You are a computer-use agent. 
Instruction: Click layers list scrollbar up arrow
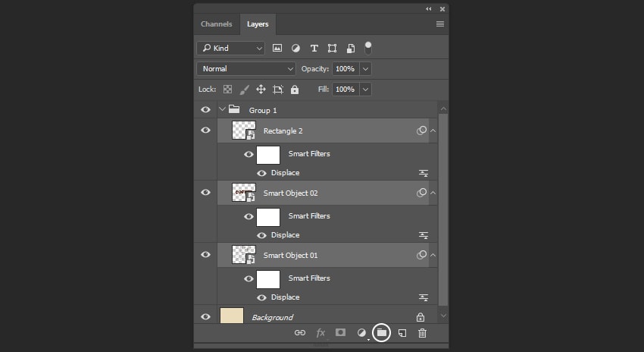(443, 108)
